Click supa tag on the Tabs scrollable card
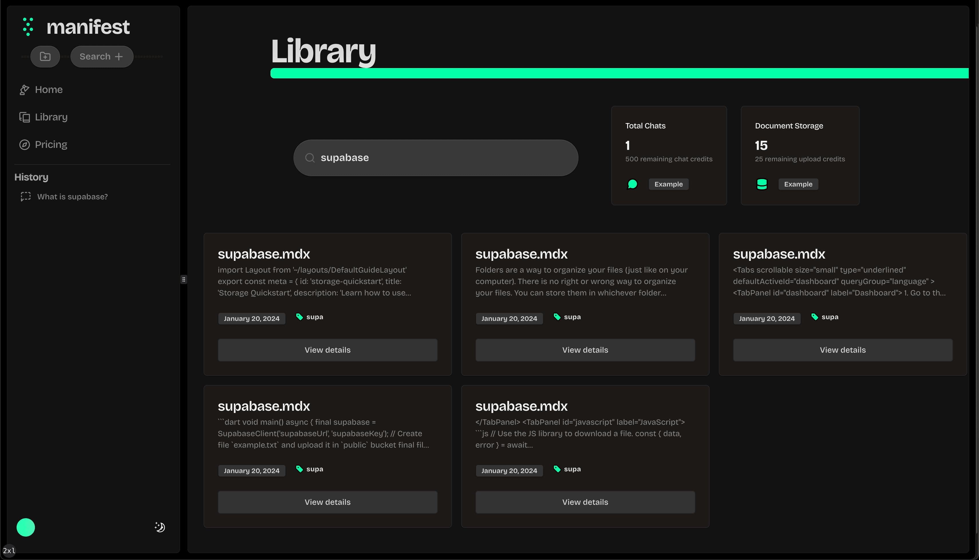This screenshot has width=979, height=560. point(829,317)
